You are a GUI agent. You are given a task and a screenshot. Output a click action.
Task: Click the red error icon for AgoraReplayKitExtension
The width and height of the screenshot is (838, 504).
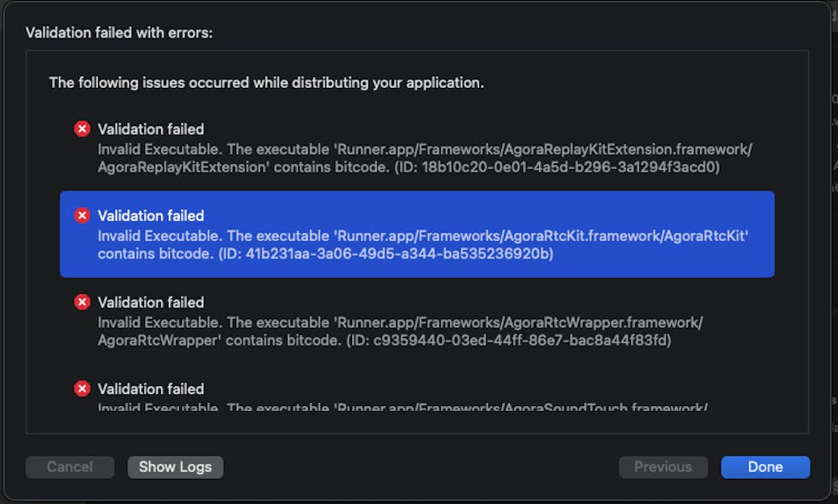click(x=82, y=129)
